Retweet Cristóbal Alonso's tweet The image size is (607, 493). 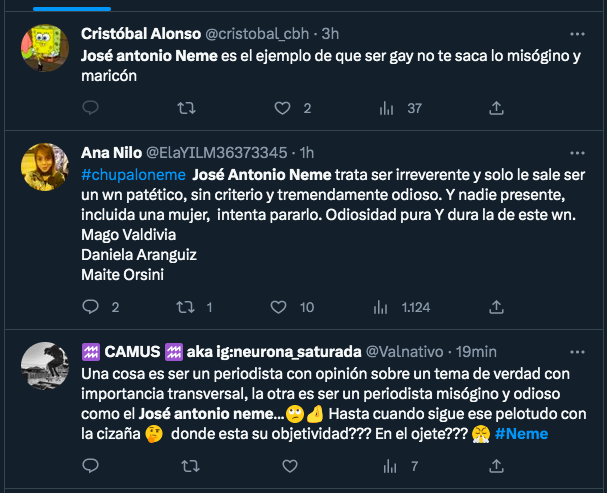click(186, 108)
